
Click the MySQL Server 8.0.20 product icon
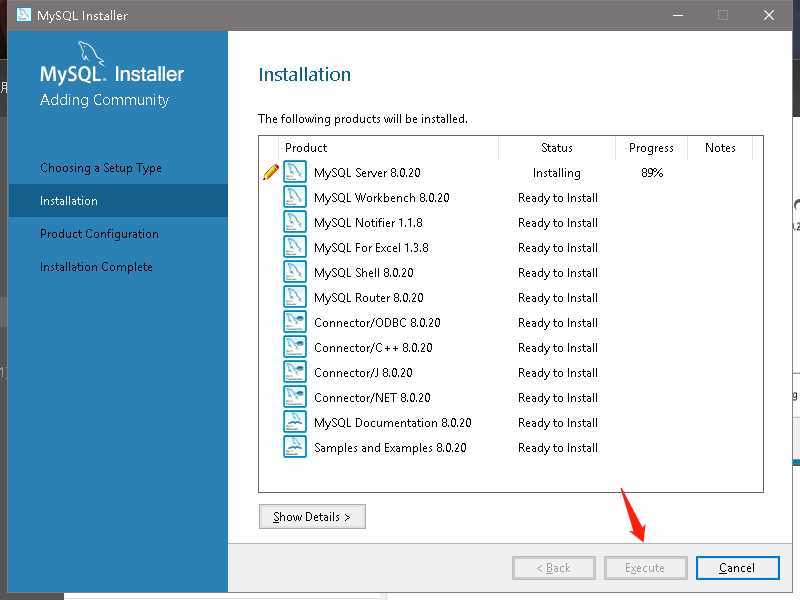coord(295,172)
